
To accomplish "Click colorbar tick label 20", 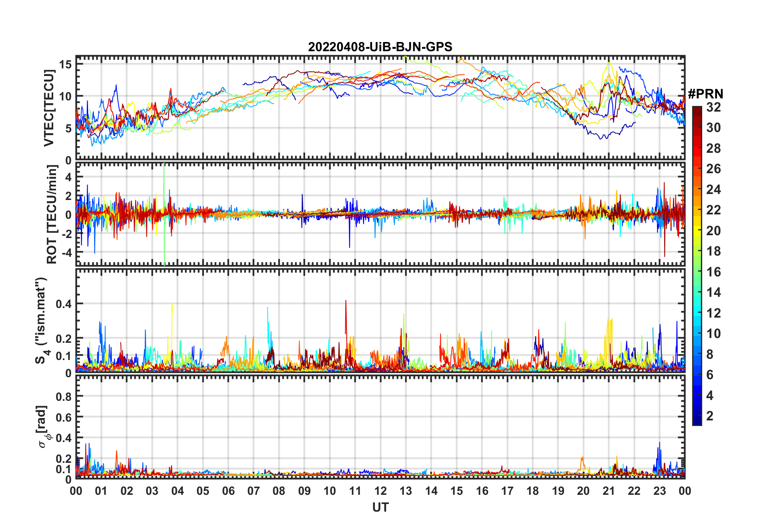I will (713, 231).
